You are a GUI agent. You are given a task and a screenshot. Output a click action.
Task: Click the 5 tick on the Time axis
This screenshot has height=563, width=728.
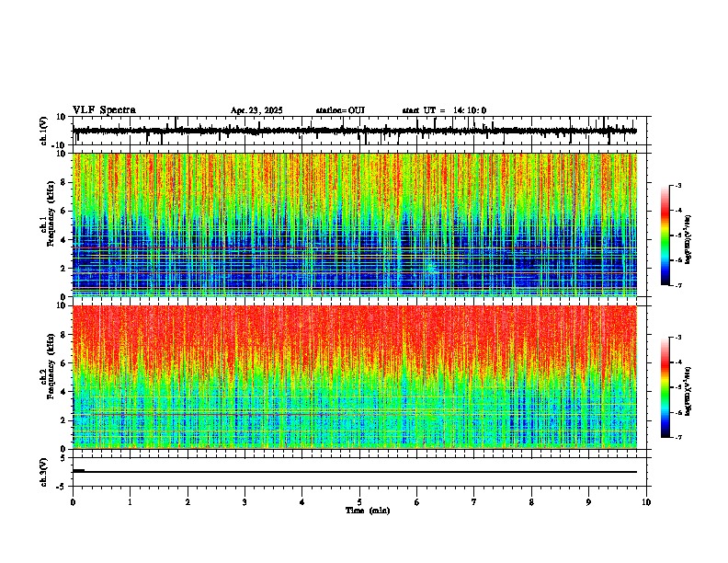359,502
